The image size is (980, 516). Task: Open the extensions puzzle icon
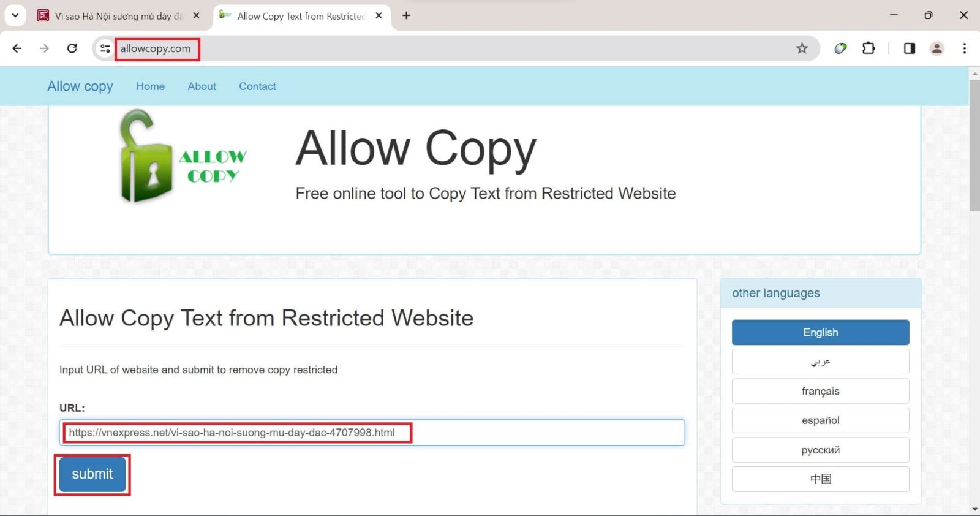point(869,48)
